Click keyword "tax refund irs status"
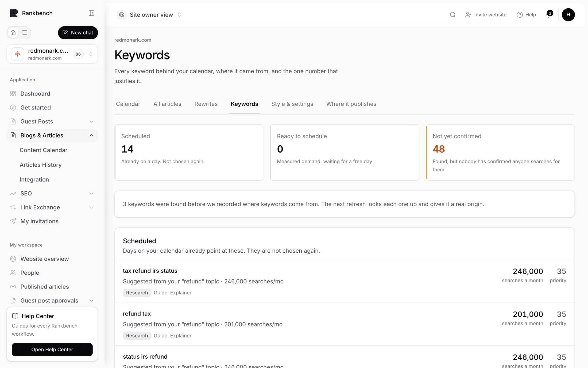This screenshot has width=588, height=368. click(x=150, y=271)
